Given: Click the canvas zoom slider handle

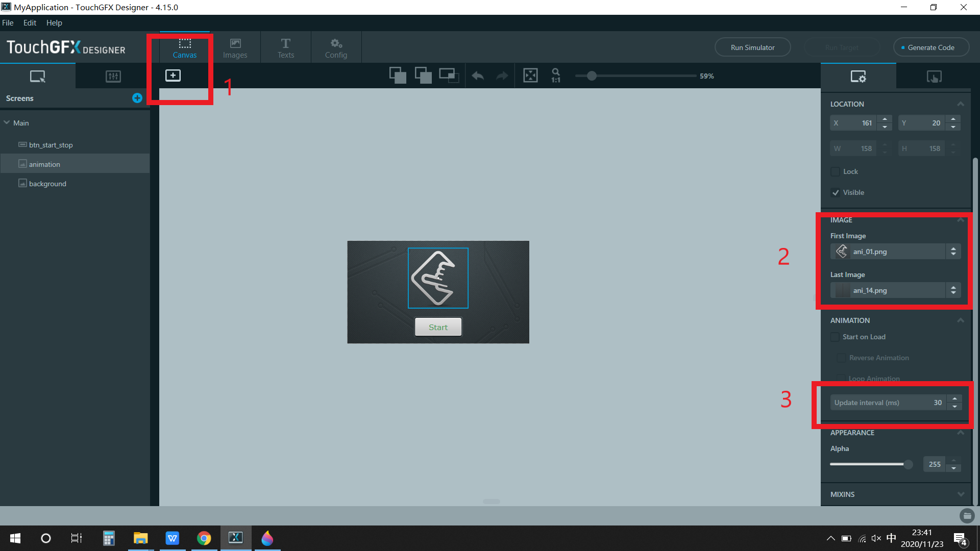Looking at the screenshot, I should coord(592,76).
